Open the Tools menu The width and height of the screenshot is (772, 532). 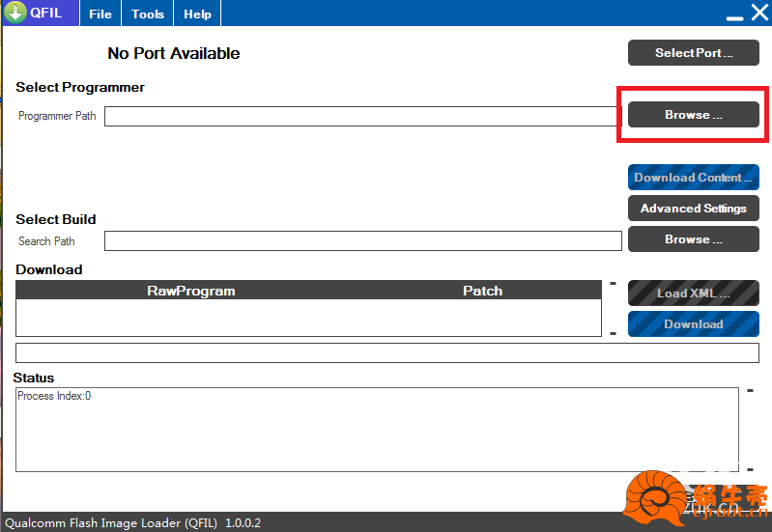147,14
